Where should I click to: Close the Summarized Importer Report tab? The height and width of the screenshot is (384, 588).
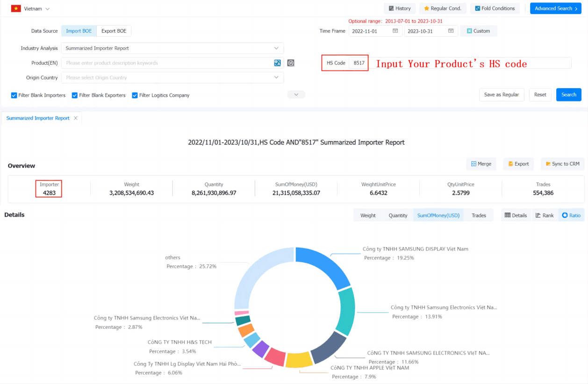click(x=76, y=118)
